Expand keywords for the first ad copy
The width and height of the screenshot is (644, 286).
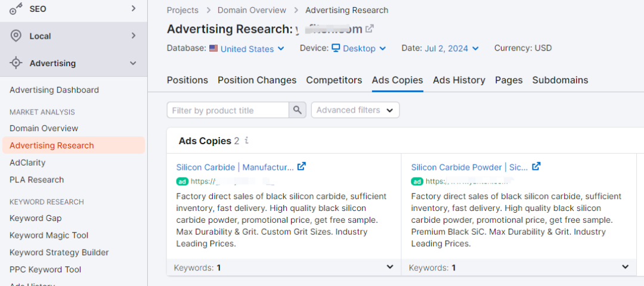click(x=389, y=268)
